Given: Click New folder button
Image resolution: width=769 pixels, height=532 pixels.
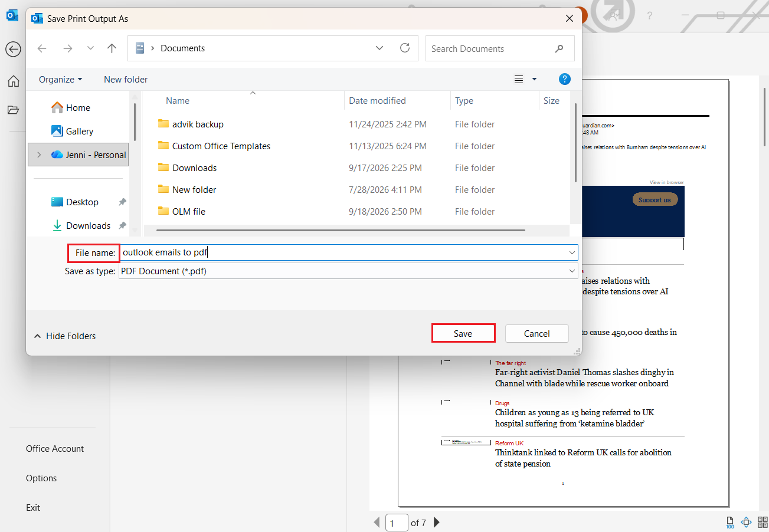Looking at the screenshot, I should [x=126, y=79].
